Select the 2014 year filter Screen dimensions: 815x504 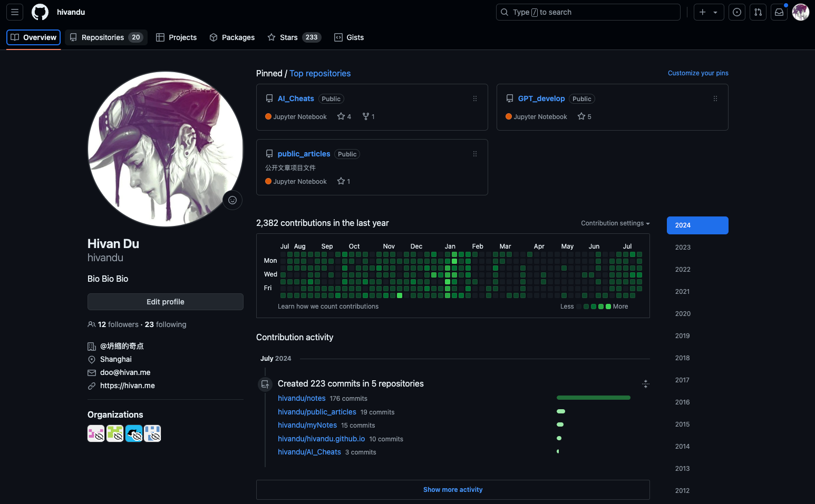(697, 447)
